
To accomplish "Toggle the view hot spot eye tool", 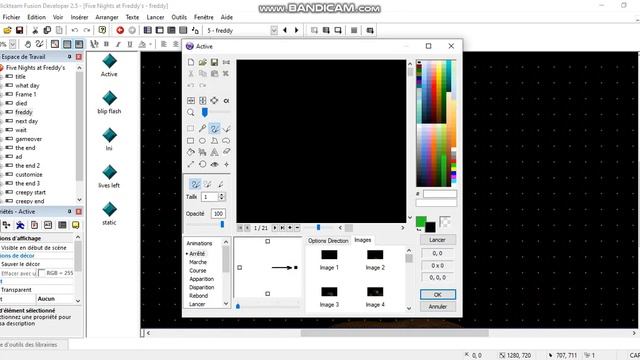I will click(x=214, y=164).
